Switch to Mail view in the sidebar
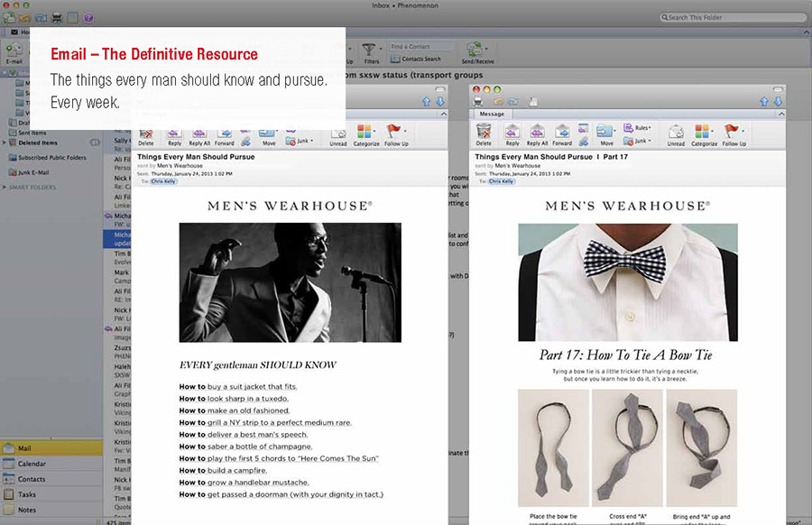This screenshot has width=812, height=525. pos(51,447)
